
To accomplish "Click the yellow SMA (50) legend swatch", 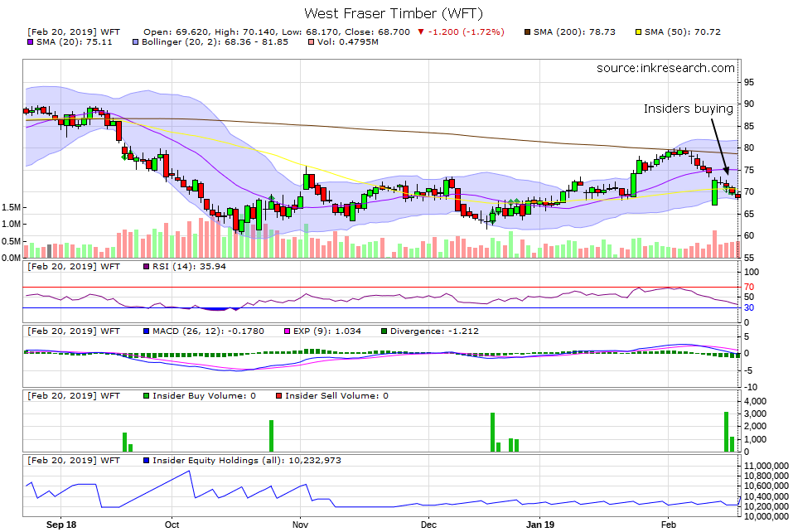I will click(x=639, y=31).
